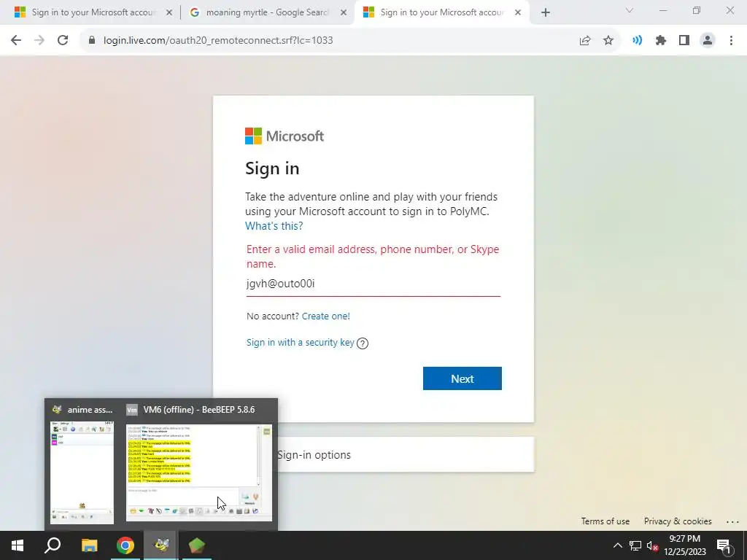Open Sign-in options
747x560 pixels.
coord(314,455)
